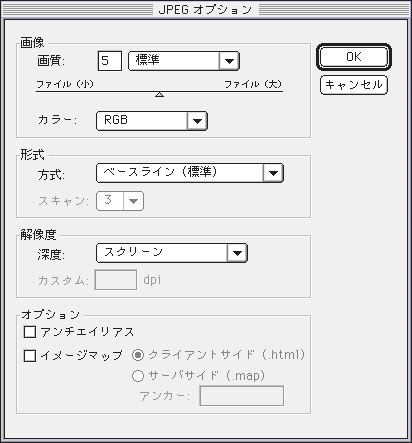This screenshot has height=443, width=412.
Task: Click the アンカー text field
Action: click(242, 396)
